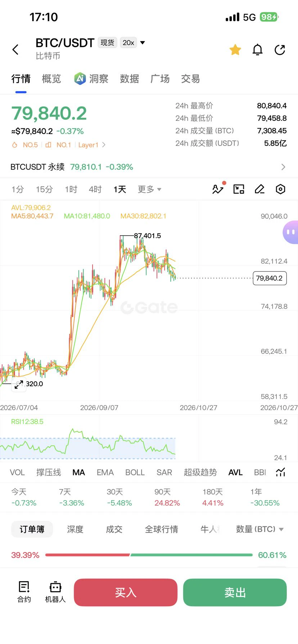Open 机器人 bot icon
Viewport: 298px width, 644px height.
55,592
